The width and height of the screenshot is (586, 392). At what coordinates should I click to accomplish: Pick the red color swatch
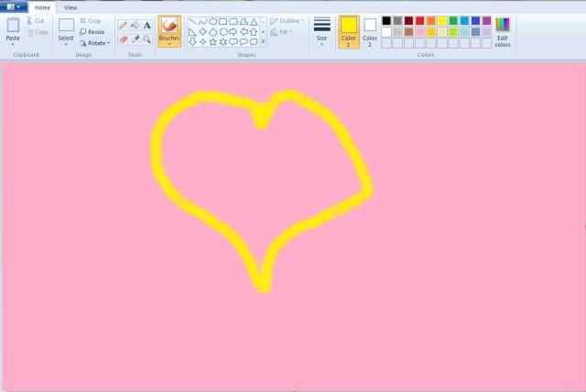[420, 20]
